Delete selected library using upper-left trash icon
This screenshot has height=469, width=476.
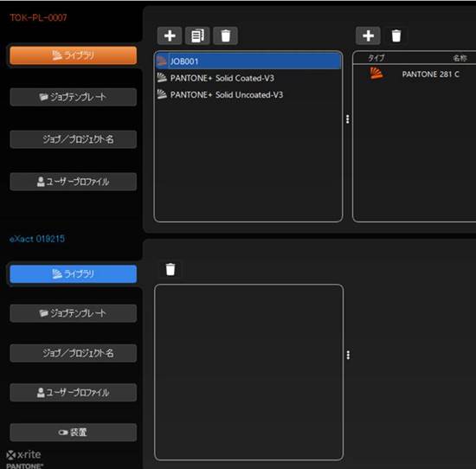(x=225, y=35)
